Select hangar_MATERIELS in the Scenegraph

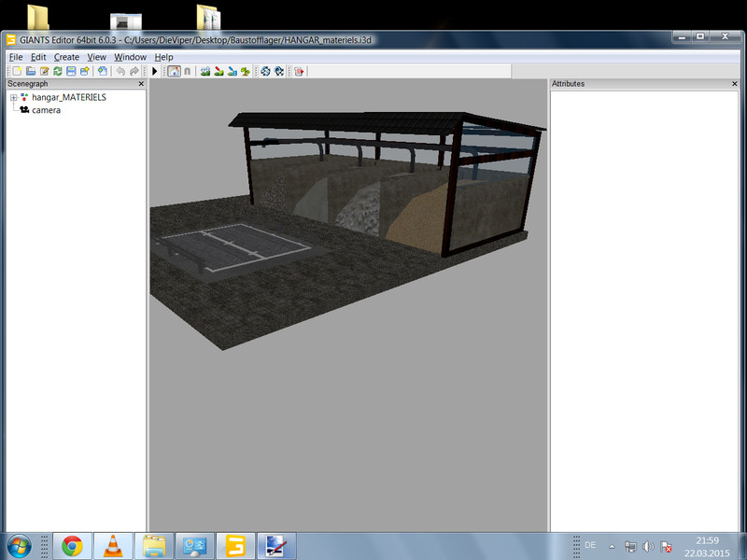pos(69,97)
